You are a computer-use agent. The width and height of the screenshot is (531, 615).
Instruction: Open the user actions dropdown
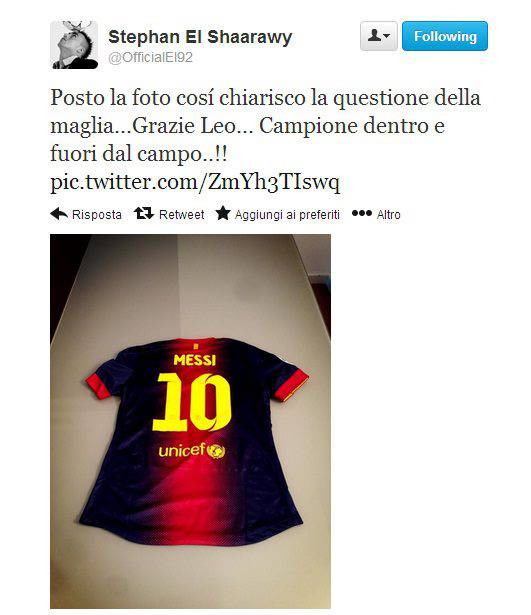pos(378,36)
